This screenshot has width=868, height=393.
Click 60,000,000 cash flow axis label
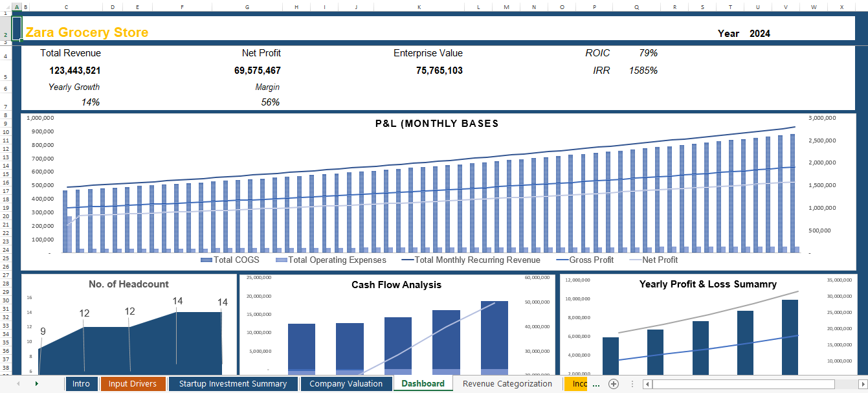pyautogui.click(x=536, y=278)
